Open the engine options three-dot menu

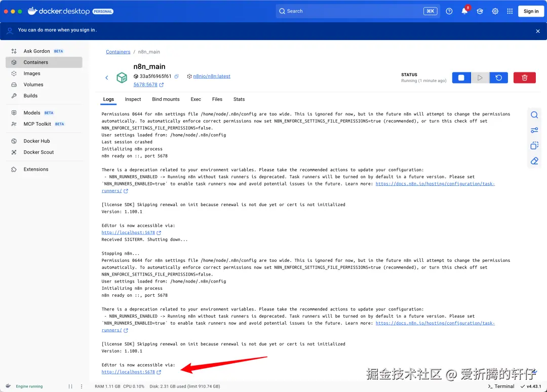click(x=82, y=386)
